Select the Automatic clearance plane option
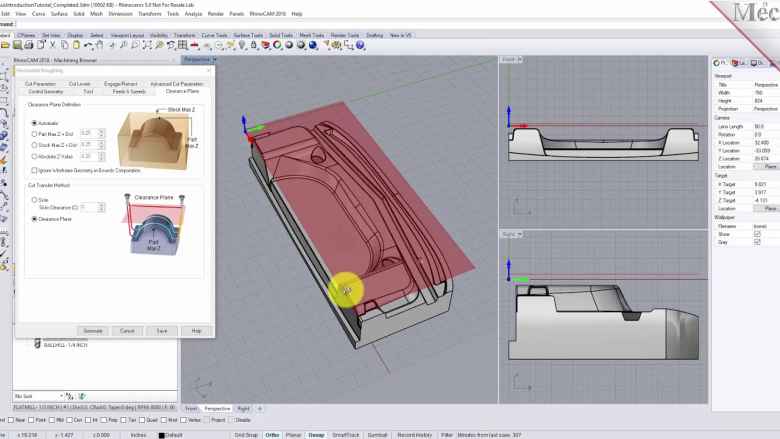The width and height of the screenshot is (780, 439). pos(34,123)
